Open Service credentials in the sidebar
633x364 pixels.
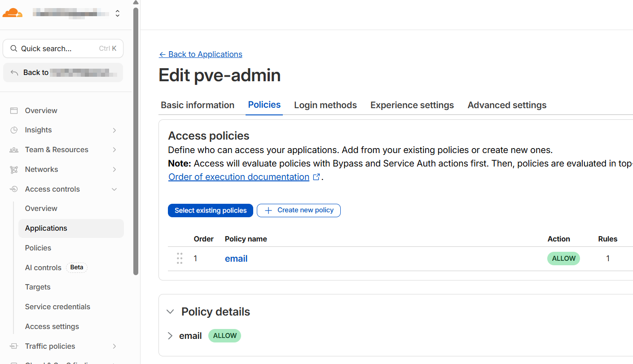coord(57,307)
